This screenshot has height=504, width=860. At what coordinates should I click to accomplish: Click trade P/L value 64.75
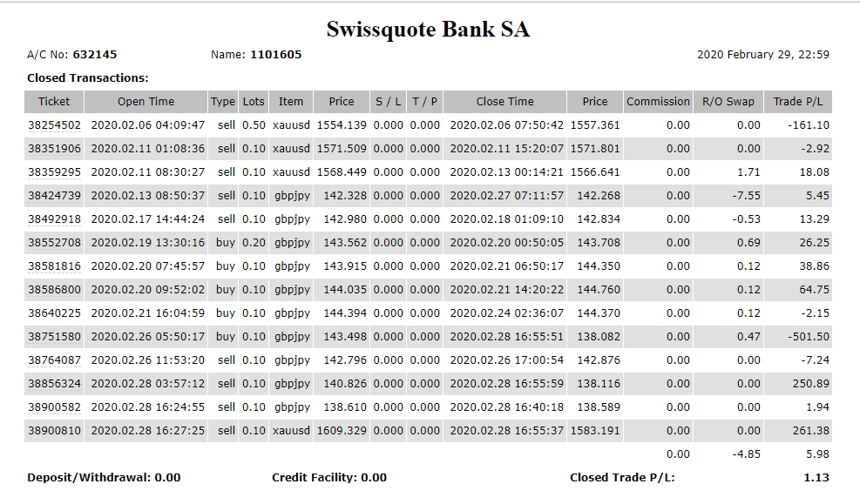click(815, 290)
